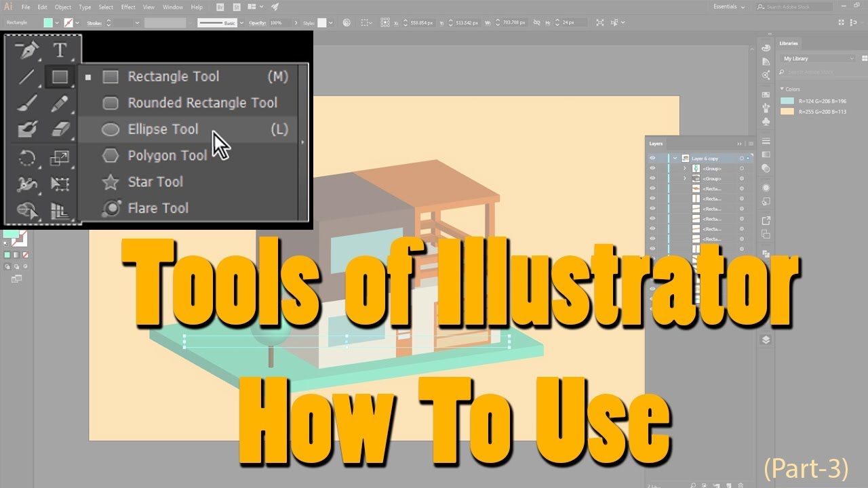Viewport: 868px width, 488px height.
Task: Select the Free Transform tool
Action: pos(60,184)
